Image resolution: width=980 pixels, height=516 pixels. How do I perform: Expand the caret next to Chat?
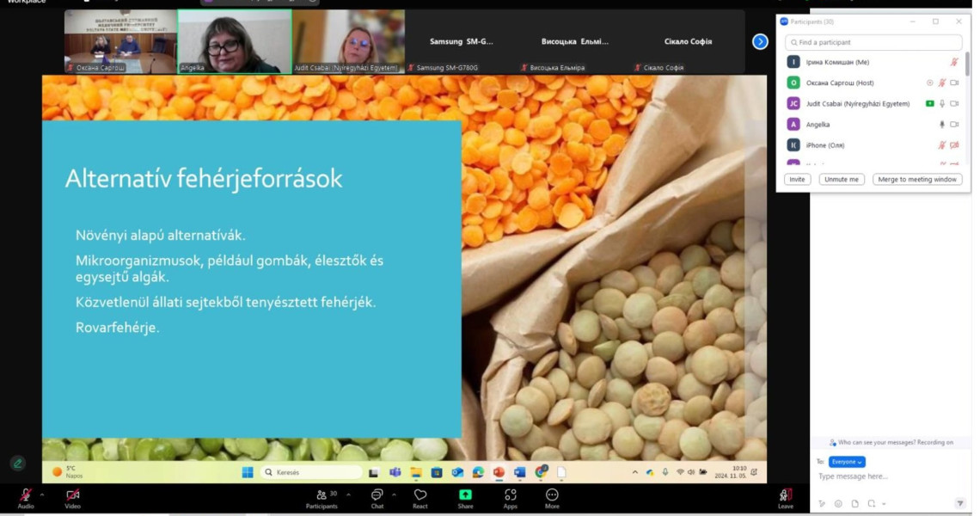coord(394,494)
